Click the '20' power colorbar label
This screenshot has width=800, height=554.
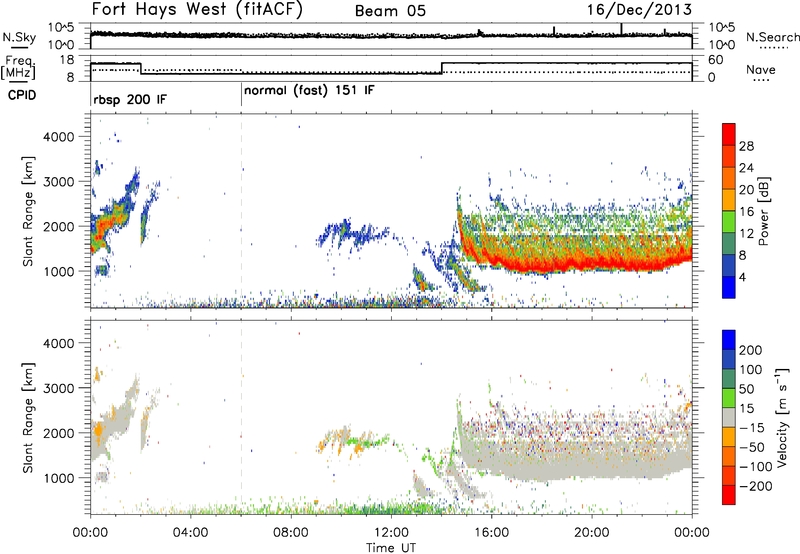[x=746, y=190]
